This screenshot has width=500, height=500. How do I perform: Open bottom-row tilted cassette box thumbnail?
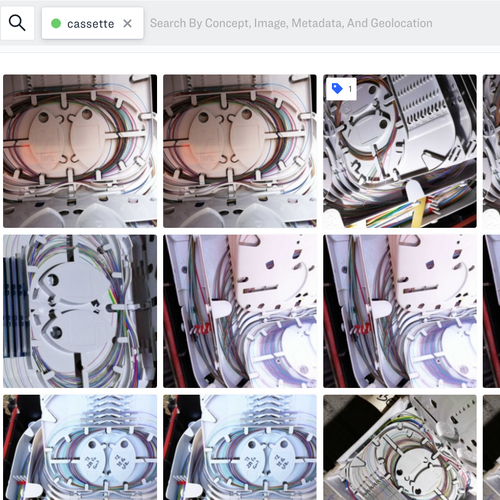(400, 447)
